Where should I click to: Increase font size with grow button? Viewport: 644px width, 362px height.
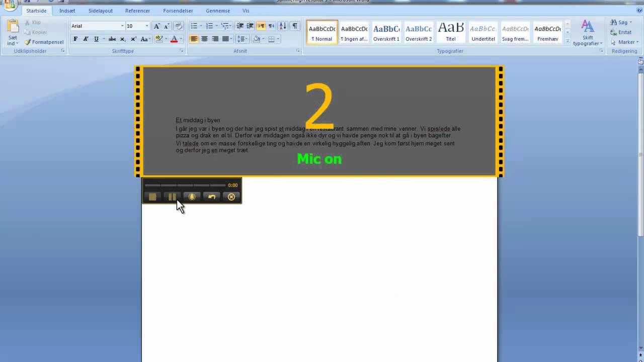pos(156,26)
